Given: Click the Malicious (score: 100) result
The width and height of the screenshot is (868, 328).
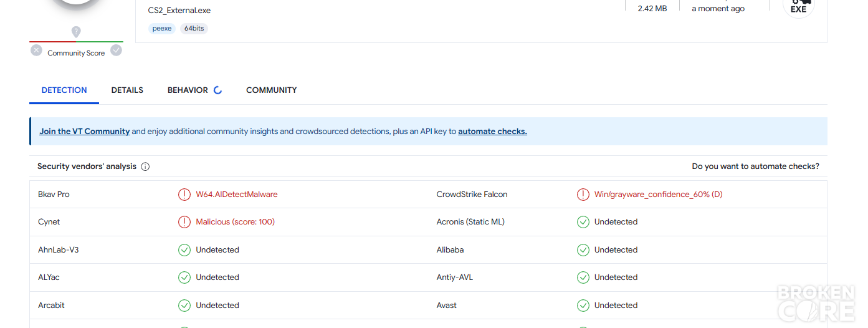Looking at the screenshot, I should click(x=236, y=222).
